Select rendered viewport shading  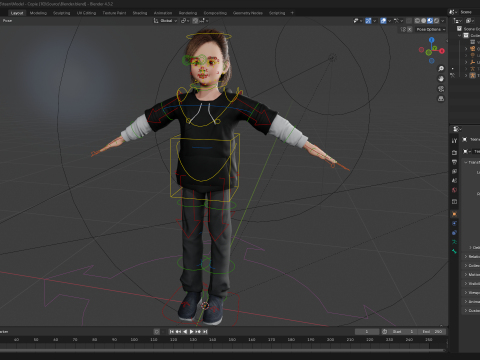point(436,21)
